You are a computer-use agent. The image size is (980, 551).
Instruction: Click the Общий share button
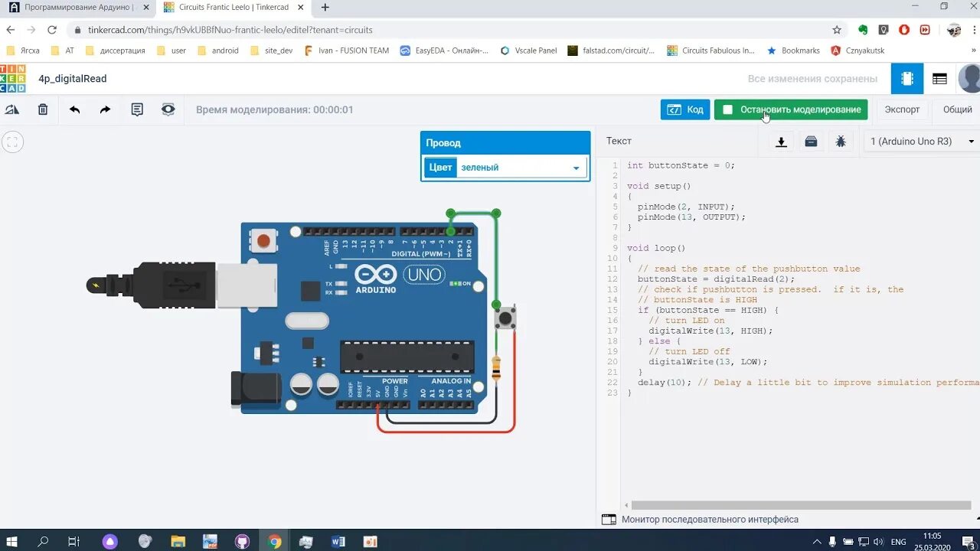click(957, 109)
